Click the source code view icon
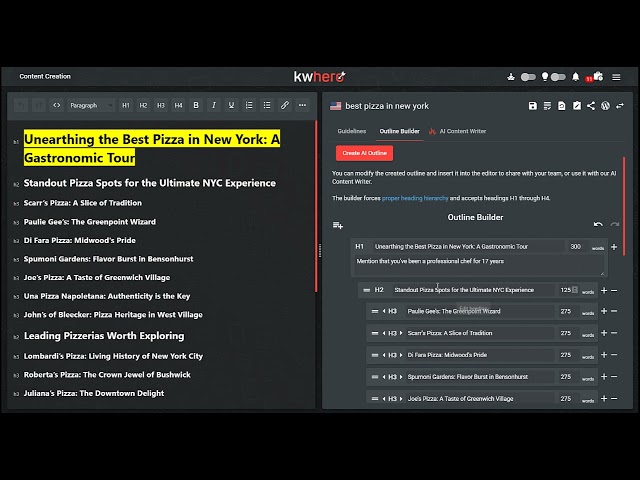The image size is (640, 480). 57,105
